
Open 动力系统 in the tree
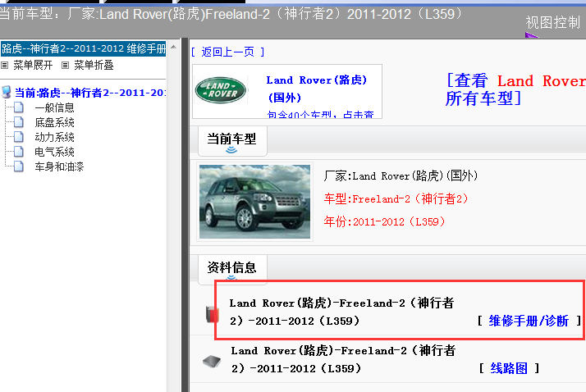(x=54, y=138)
